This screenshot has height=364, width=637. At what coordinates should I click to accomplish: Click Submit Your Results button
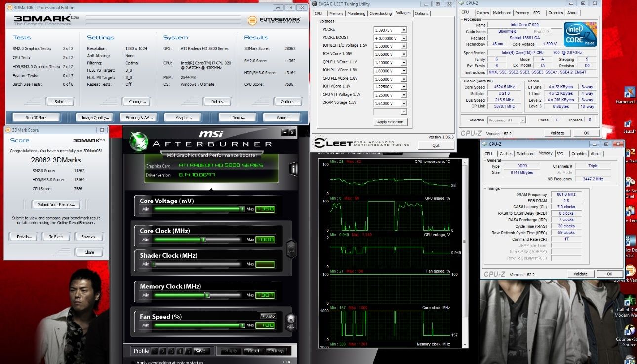click(56, 204)
